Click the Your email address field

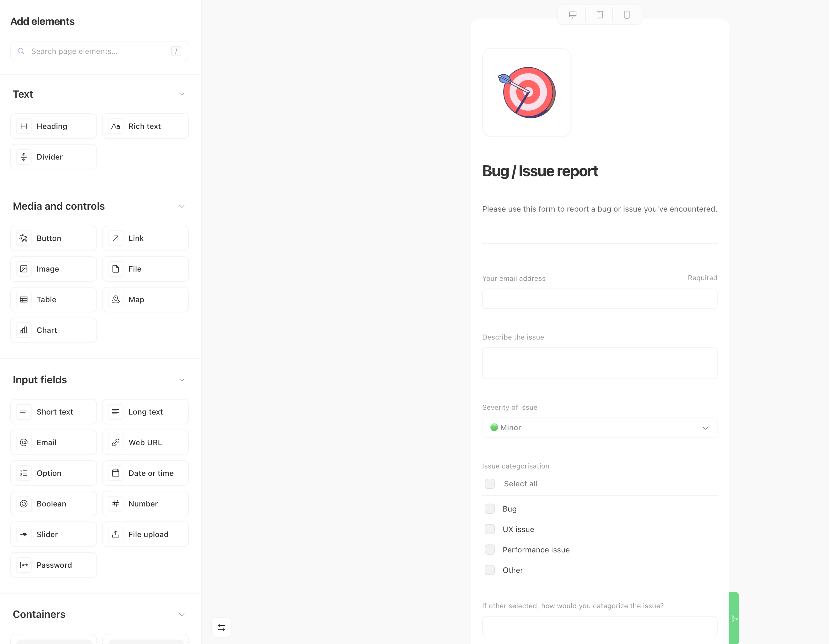pyautogui.click(x=600, y=299)
